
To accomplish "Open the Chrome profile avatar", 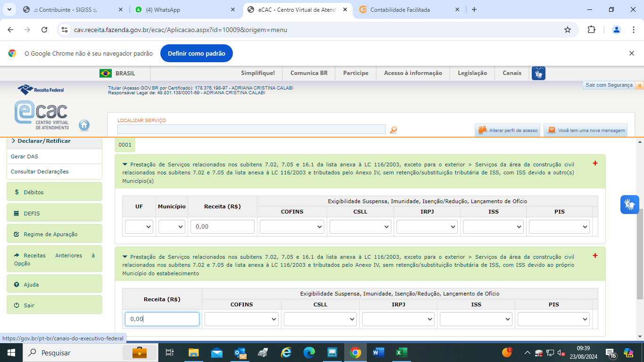I will coord(617,30).
